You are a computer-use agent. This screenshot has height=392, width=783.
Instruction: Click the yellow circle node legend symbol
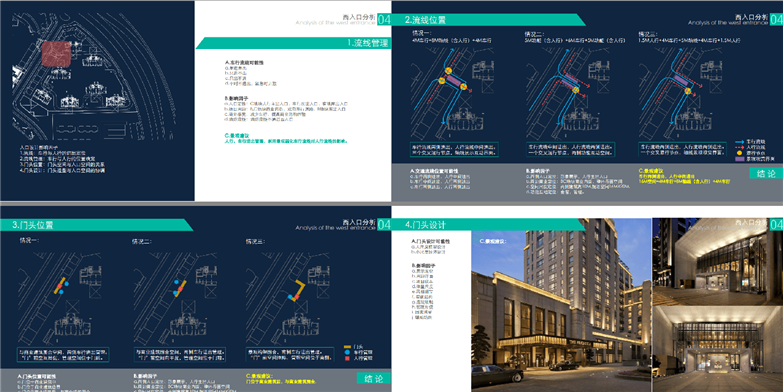coord(741,153)
